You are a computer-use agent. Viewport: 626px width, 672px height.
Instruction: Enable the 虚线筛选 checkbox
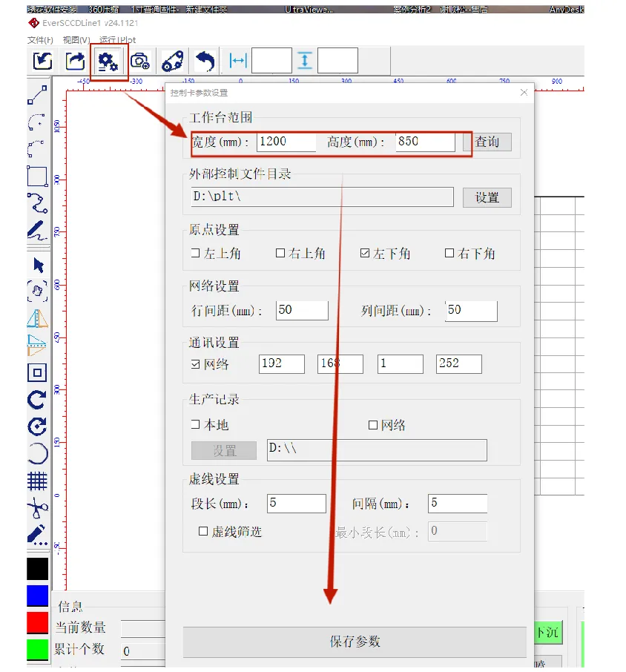[x=203, y=531]
